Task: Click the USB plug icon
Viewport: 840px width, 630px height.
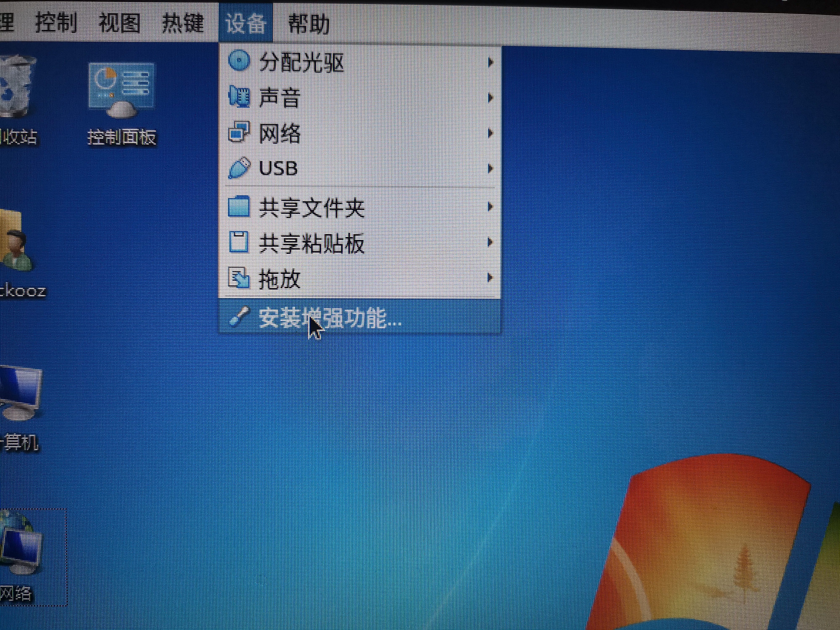Action: pyautogui.click(x=239, y=168)
